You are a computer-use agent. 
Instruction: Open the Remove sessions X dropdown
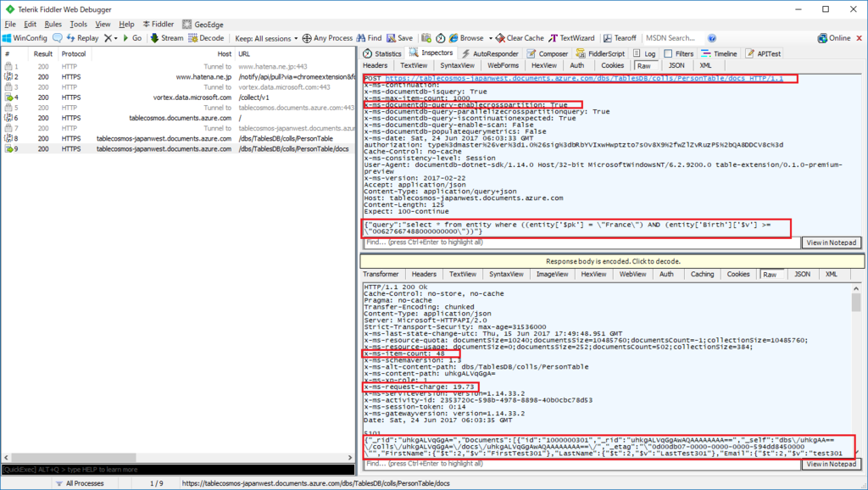coord(111,38)
